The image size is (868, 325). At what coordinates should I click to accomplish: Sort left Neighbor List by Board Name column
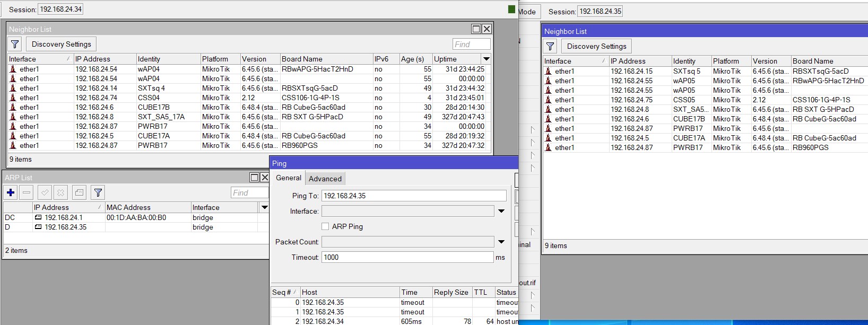tap(326, 59)
